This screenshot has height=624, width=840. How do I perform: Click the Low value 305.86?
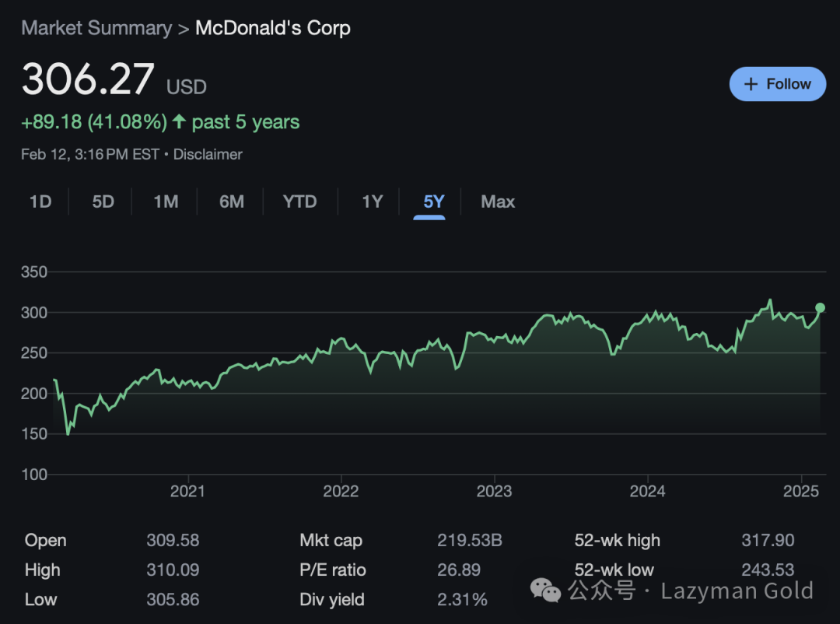[x=173, y=599]
